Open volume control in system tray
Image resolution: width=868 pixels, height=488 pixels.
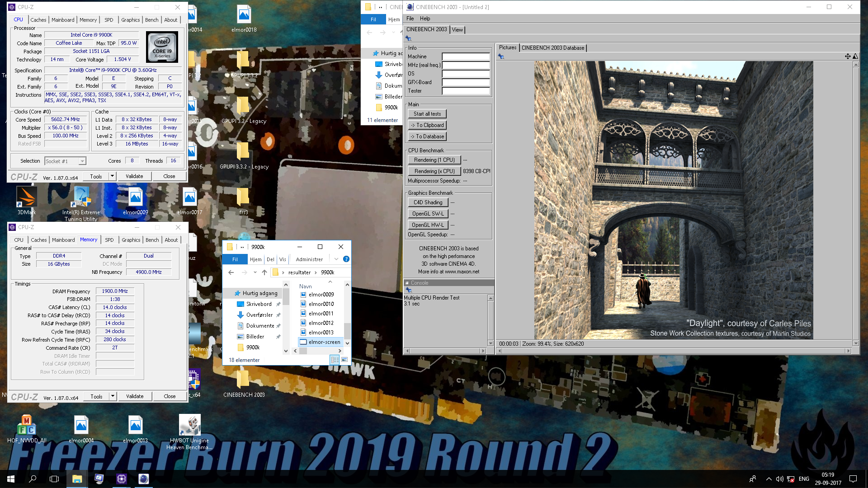pos(779,479)
